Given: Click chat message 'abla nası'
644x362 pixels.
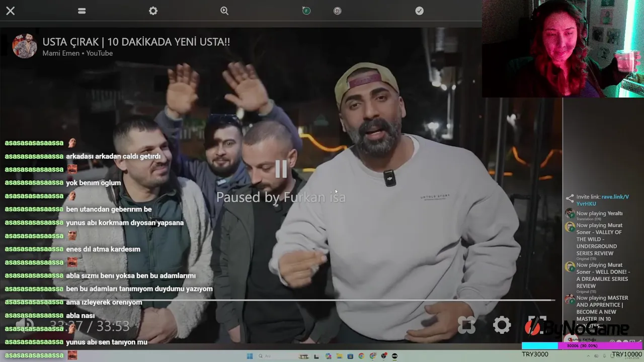Looking at the screenshot, I should click(80, 316).
